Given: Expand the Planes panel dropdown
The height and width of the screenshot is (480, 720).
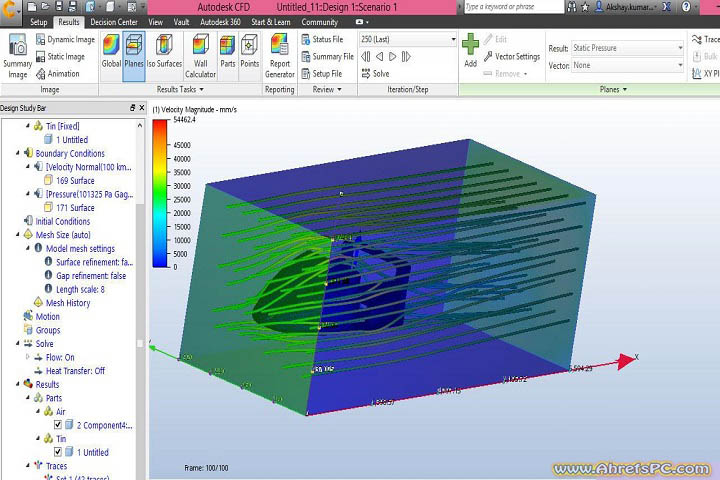Looking at the screenshot, I should [x=613, y=90].
